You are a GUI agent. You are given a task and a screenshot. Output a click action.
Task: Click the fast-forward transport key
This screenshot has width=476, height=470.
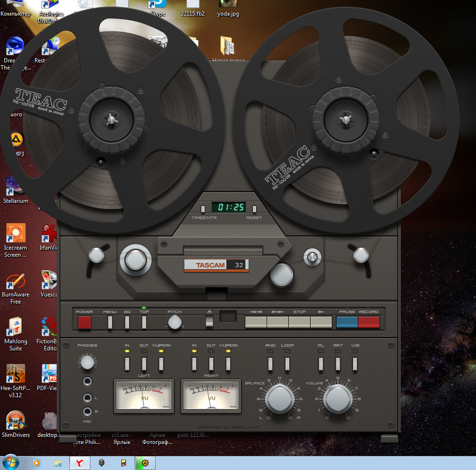coord(278,322)
